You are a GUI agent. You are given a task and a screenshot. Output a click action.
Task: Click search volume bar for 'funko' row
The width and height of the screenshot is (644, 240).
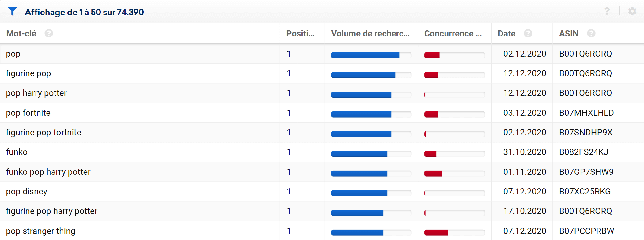coord(371,154)
